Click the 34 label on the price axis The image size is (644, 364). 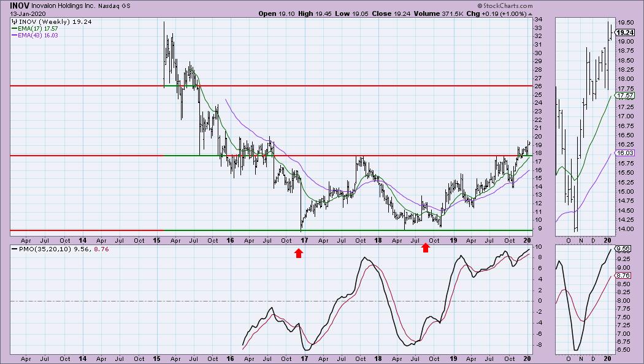coord(538,19)
